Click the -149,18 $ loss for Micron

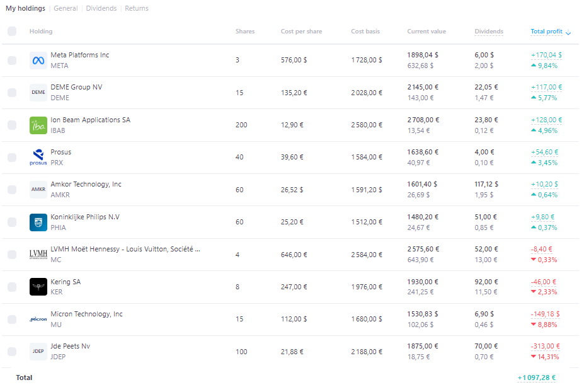click(546, 314)
